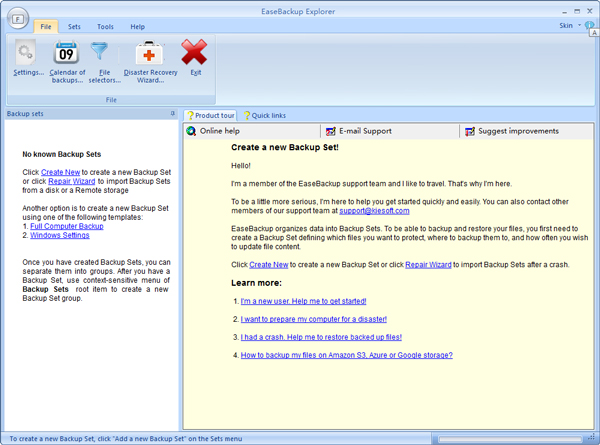Click the help icon beside Skin
Screen dimensions: 600x445
point(589,25)
